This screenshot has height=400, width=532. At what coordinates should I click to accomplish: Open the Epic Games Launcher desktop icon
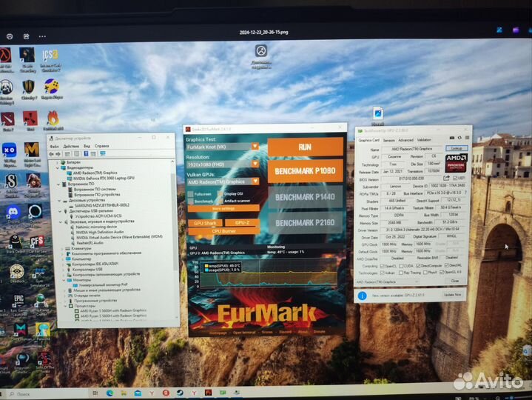(x=18, y=299)
